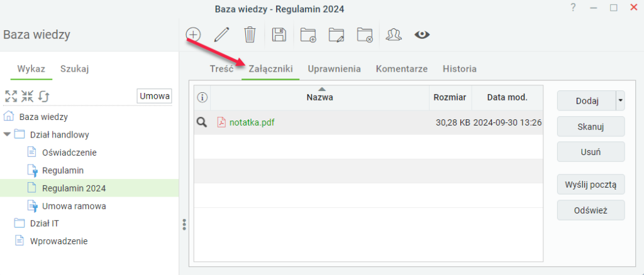Open the Wykaz tab
Screen dimensions: 644x275
[31, 69]
